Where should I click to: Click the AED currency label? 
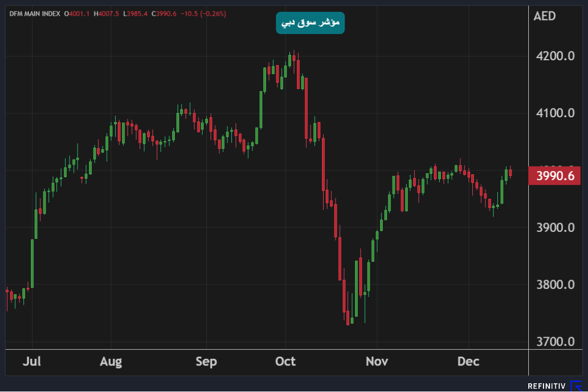(x=545, y=16)
